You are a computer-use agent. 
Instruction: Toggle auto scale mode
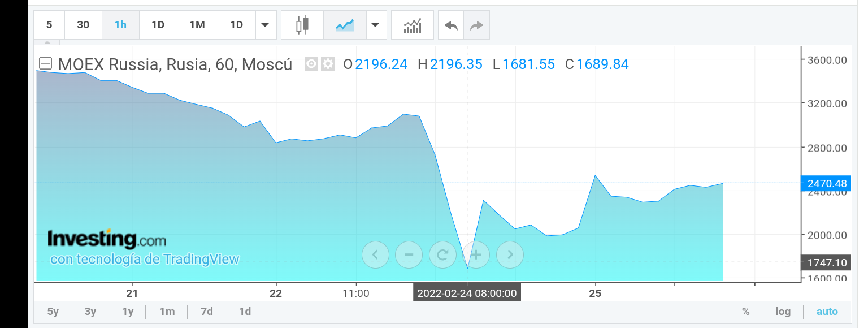827,312
